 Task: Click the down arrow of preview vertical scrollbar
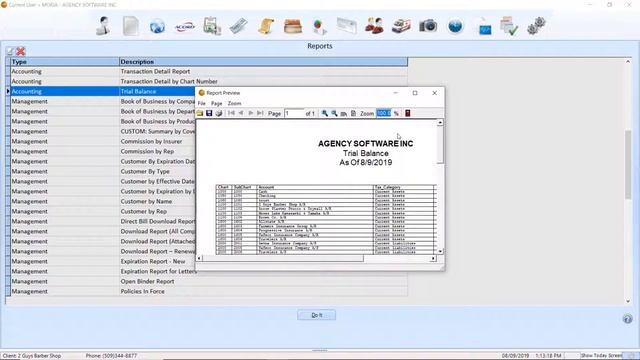pos(440,251)
